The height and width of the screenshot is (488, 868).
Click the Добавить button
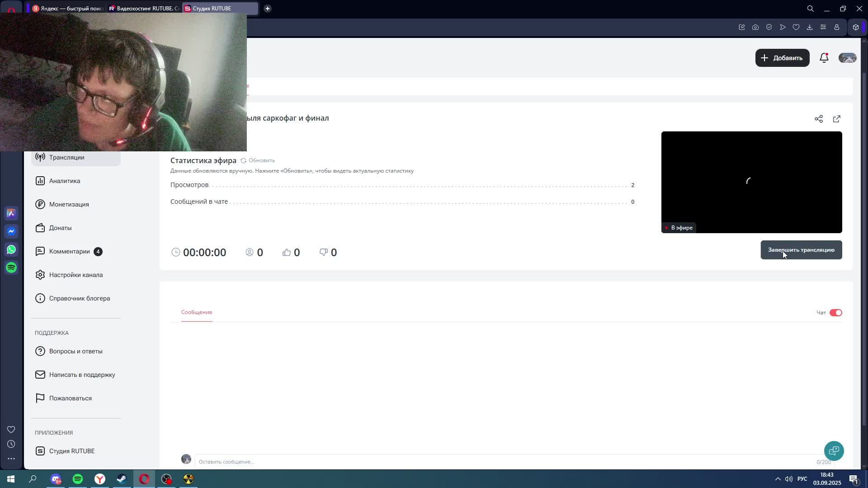point(782,58)
